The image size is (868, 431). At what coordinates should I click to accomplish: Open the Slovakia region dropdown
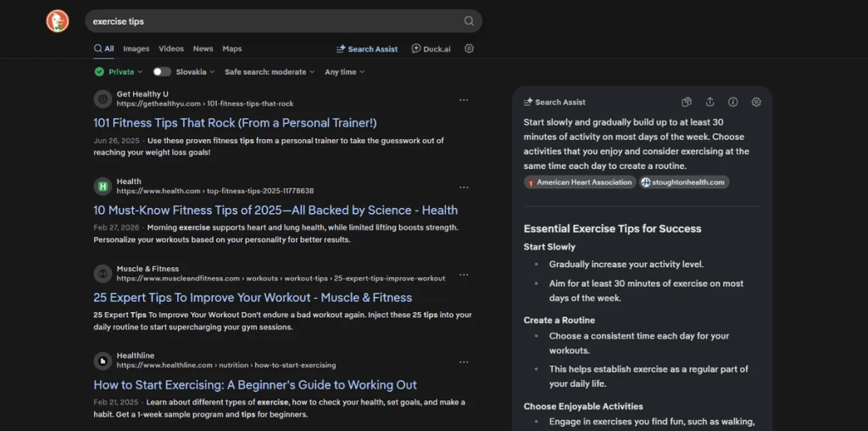[x=196, y=72]
